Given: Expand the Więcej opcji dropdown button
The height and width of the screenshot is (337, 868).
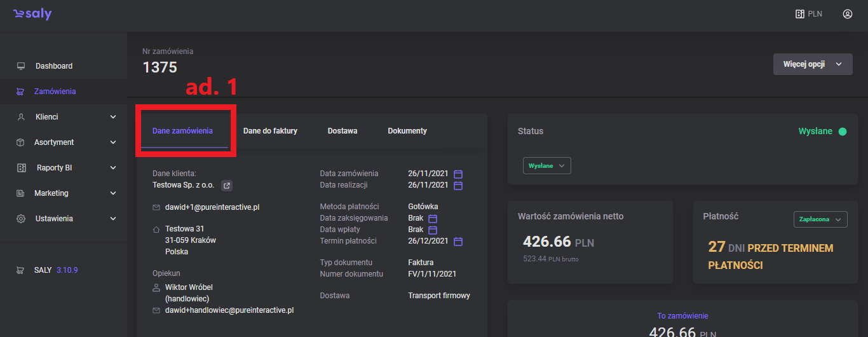Looking at the screenshot, I should coord(813,64).
